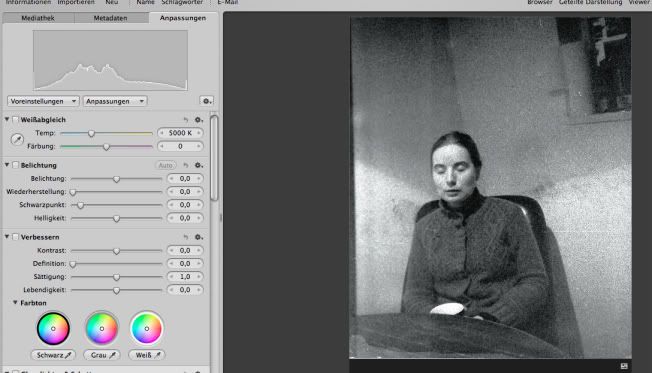This screenshot has height=373, width=652.
Task: Collapse the Farbton section
Action: click(15, 303)
